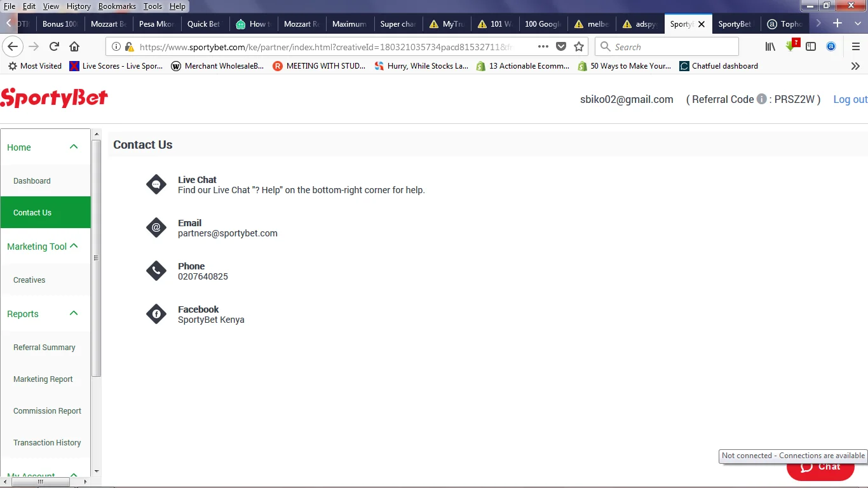Click the Phone handset icon

point(156,271)
